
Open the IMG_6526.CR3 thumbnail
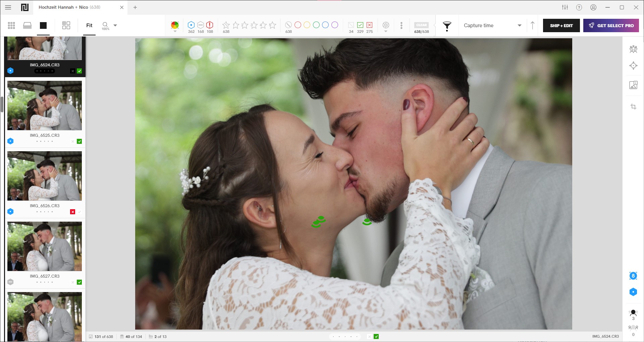pos(45,176)
